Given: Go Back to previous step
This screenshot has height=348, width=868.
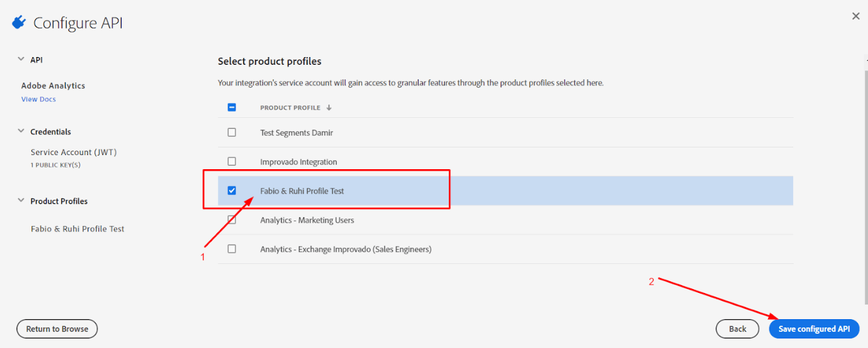Looking at the screenshot, I should tap(737, 329).
